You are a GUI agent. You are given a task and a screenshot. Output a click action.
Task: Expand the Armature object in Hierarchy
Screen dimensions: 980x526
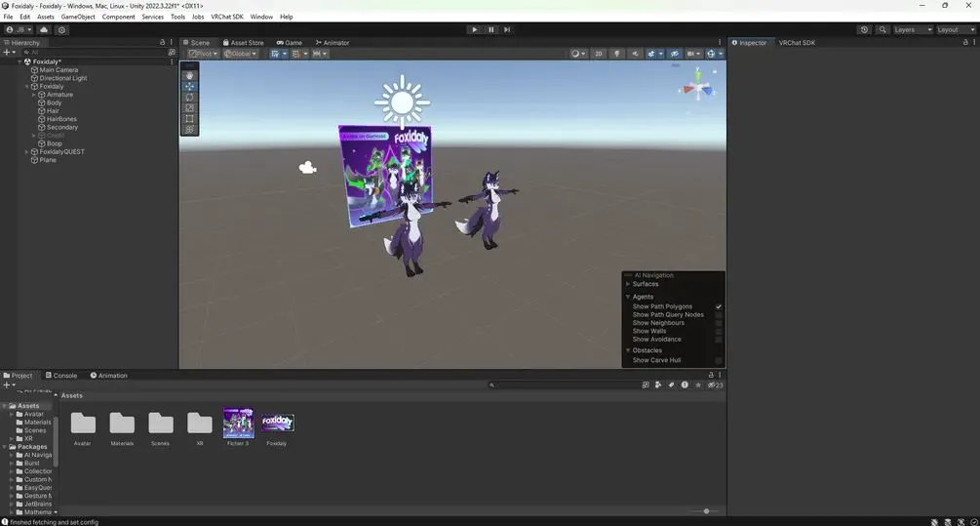[34, 95]
